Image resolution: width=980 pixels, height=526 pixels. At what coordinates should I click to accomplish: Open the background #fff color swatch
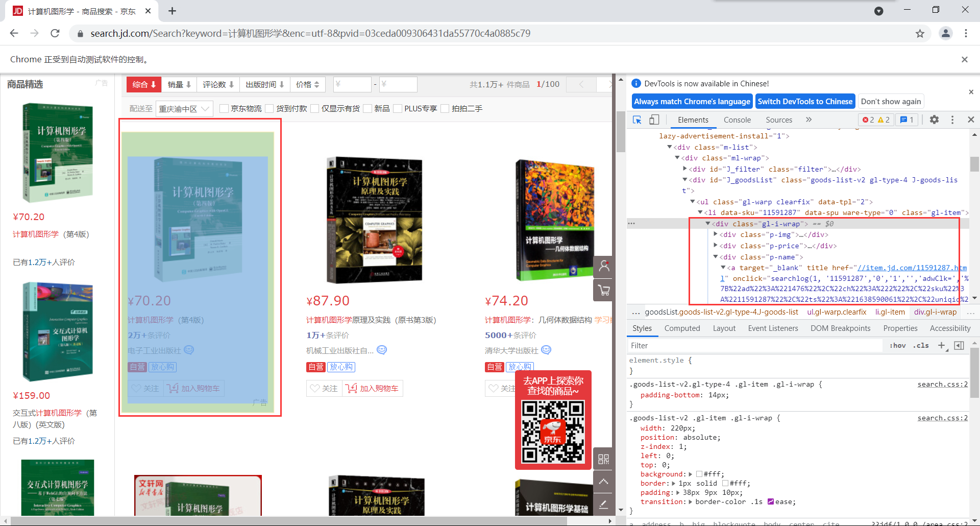point(699,474)
